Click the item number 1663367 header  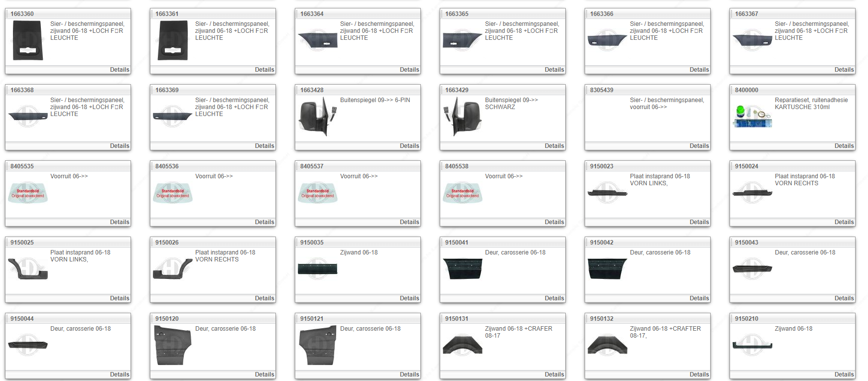coord(746,14)
